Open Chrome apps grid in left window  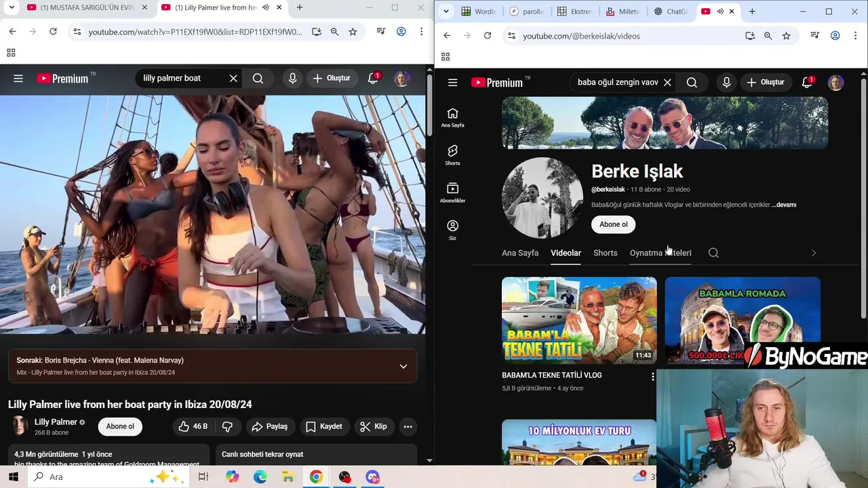[11, 53]
